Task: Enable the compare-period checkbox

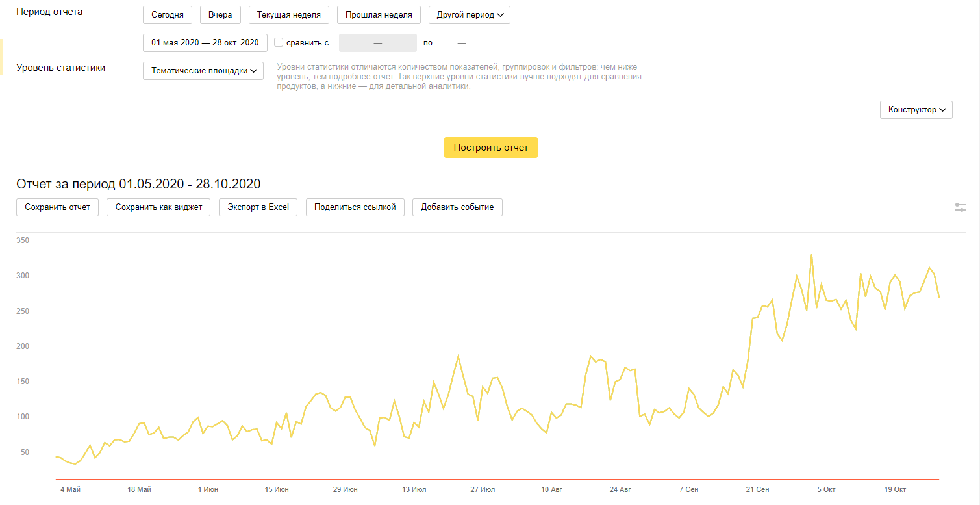Action: (279, 43)
